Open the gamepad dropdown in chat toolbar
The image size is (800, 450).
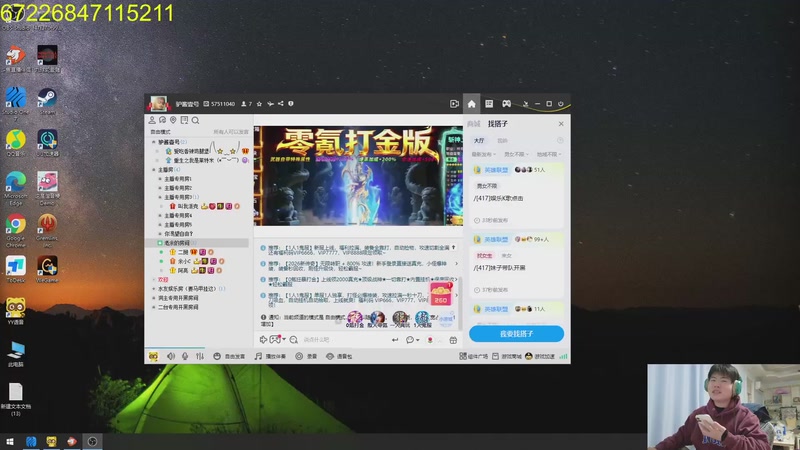[x=277, y=339]
